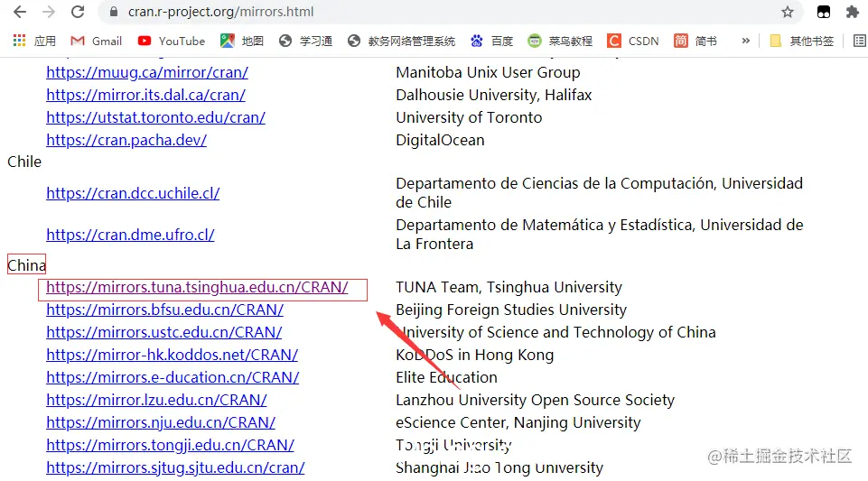Click the Chile country heading
Screen dimensions: 868x481
click(24, 162)
